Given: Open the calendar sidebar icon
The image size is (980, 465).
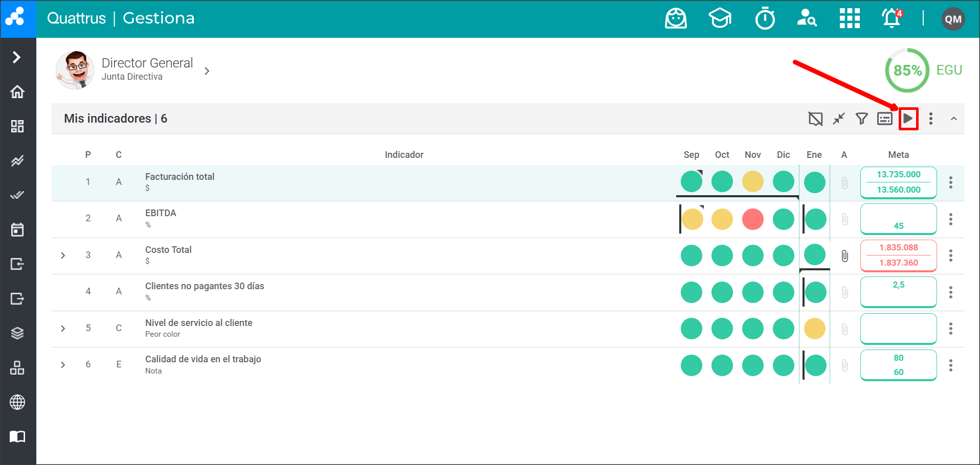Looking at the screenshot, I should pyautogui.click(x=17, y=230).
